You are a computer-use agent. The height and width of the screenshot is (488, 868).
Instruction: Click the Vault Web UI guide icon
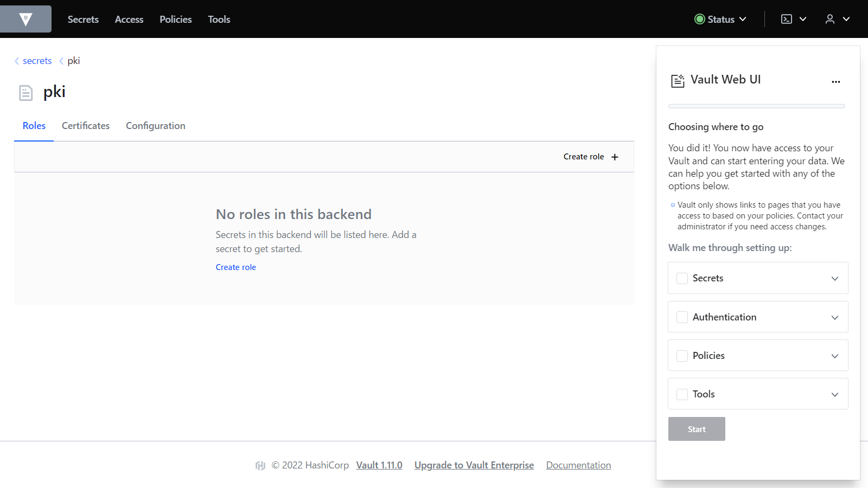pyautogui.click(x=678, y=81)
